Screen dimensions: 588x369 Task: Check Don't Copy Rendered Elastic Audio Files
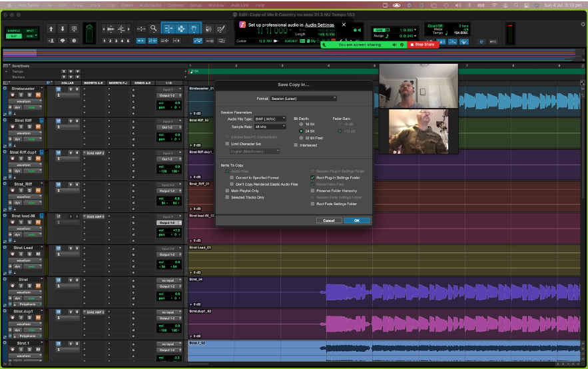click(x=232, y=184)
